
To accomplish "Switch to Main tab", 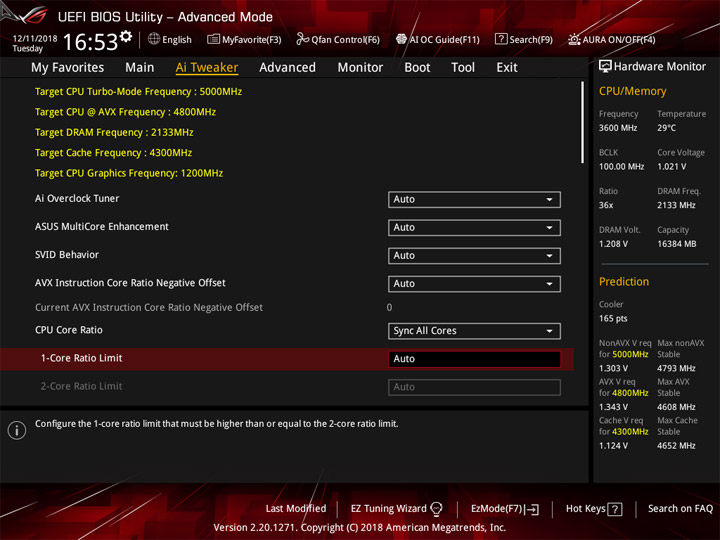I will pyautogui.click(x=140, y=68).
